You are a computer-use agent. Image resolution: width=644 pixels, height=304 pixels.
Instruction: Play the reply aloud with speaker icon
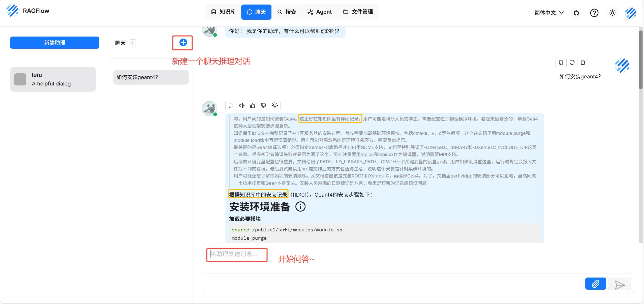pos(242,105)
